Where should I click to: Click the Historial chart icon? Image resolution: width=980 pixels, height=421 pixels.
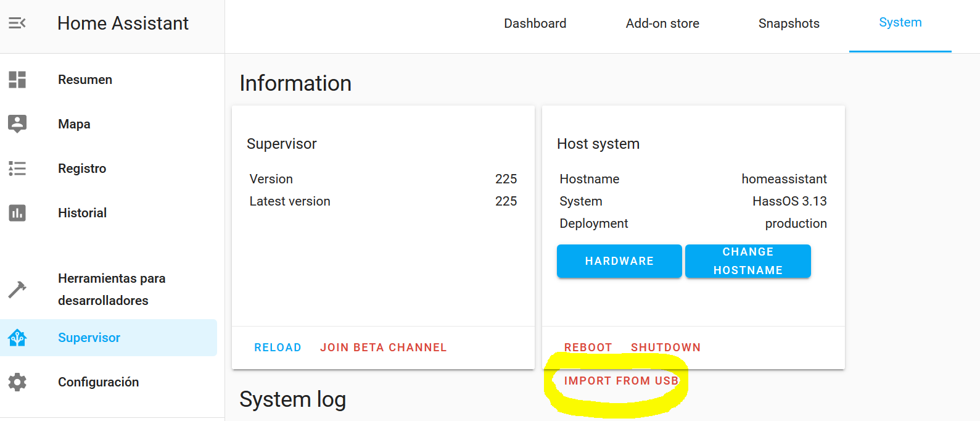pyautogui.click(x=17, y=213)
